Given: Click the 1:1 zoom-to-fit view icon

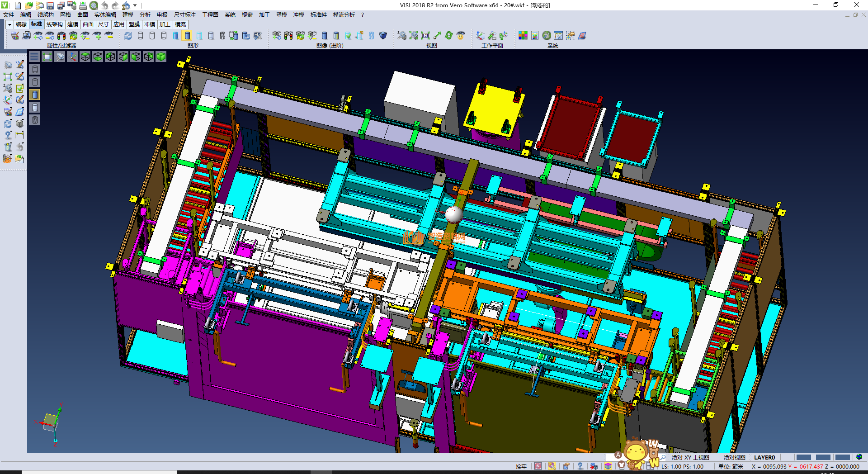Looking at the screenshot, I should click(x=425, y=35).
